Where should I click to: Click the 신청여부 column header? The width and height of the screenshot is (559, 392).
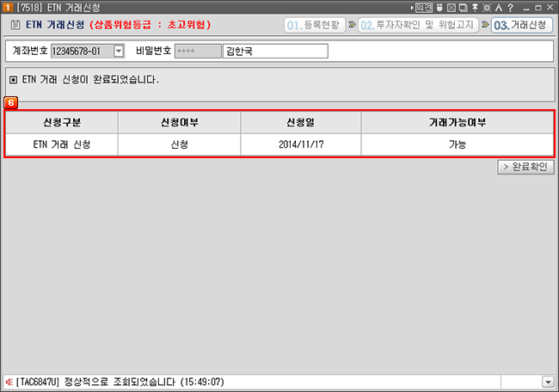180,123
